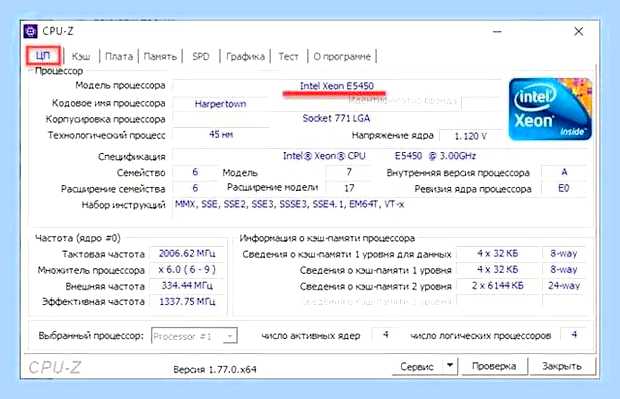Switch to the Кэш tab
This screenshot has width=620, height=399.
pyautogui.click(x=81, y=57)
